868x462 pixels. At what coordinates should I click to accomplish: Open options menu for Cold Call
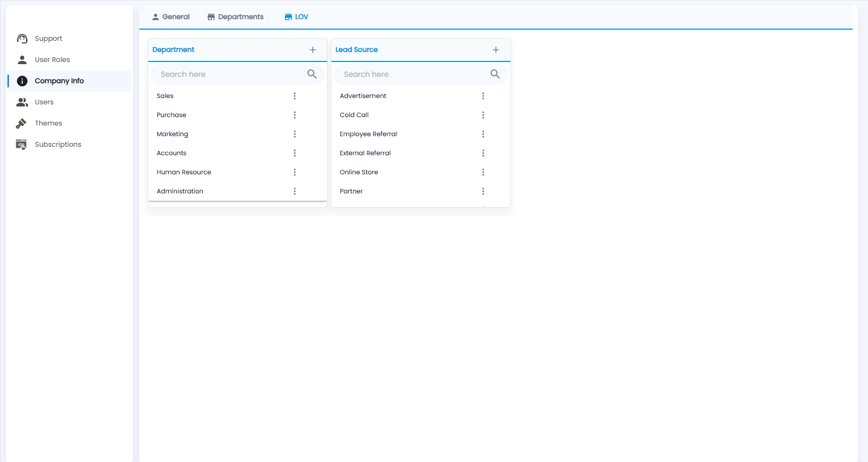click(x=483, y=115)
